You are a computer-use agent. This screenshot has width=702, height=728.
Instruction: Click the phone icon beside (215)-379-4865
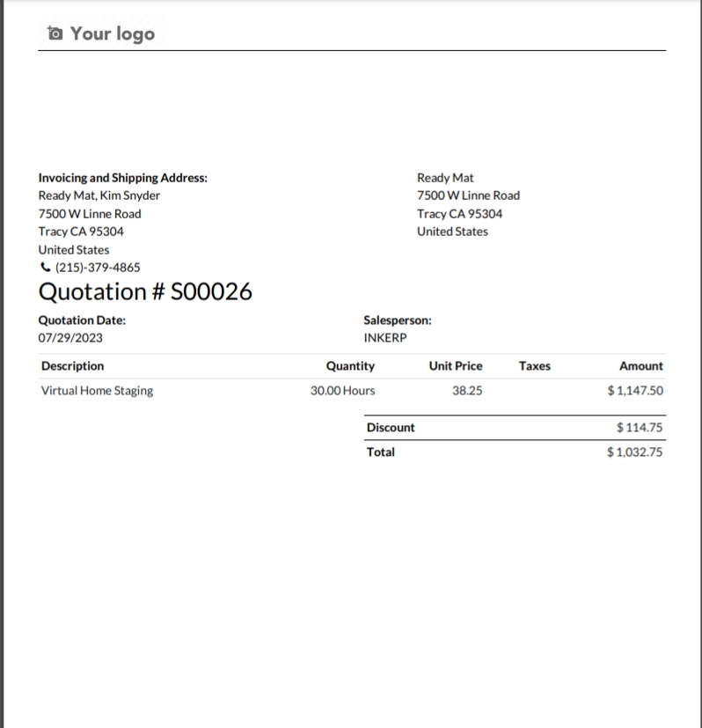45,267
